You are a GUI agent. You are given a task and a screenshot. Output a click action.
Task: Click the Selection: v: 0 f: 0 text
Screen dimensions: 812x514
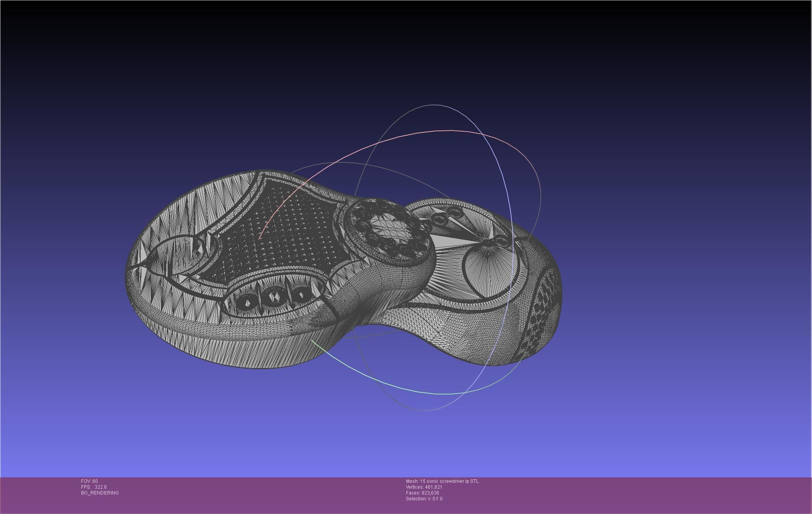click(424, 499)
